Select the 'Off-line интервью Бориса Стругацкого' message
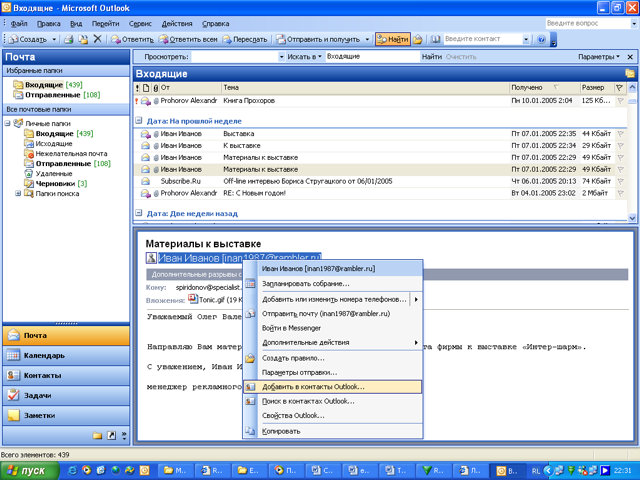Viewport: 640px width, 480px height. (x=380, y=181)
